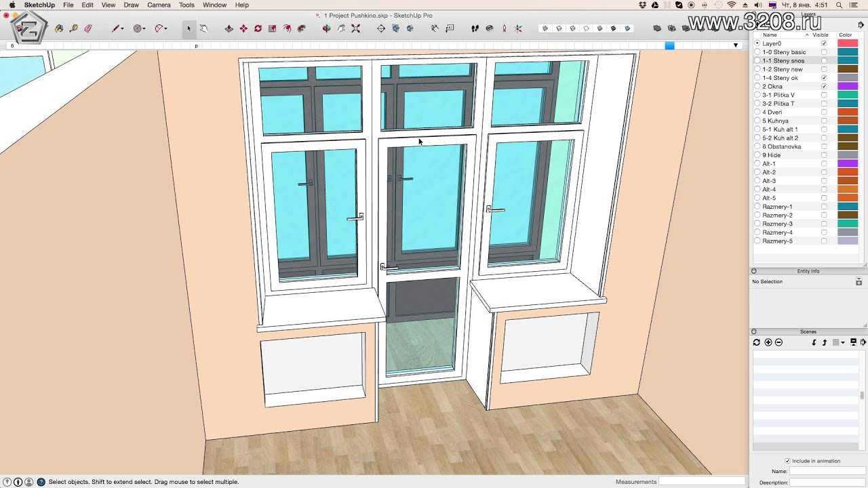This screenshot has height=488, width=868.
Task: Uncheck Include in animation
Action: [787, 461]
